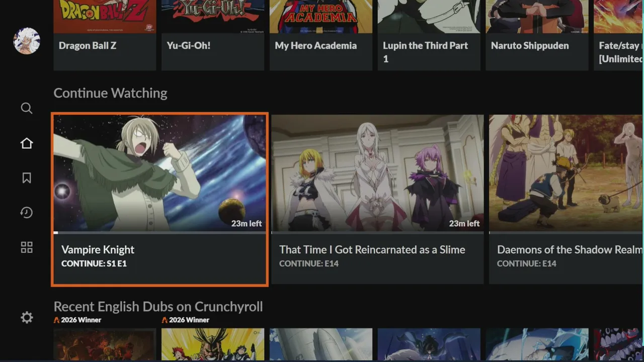The width and height of the screenshot is (644, 362).
Task: Click the Yu-Gi-Oh! title
Action: pyautogui.click(x=189, y=45)
